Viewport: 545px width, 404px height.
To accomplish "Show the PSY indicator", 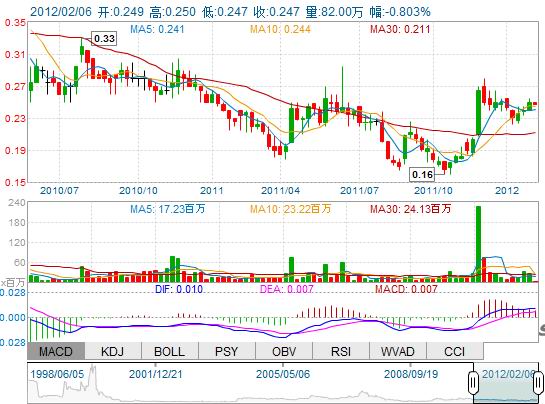I will 227,351.
